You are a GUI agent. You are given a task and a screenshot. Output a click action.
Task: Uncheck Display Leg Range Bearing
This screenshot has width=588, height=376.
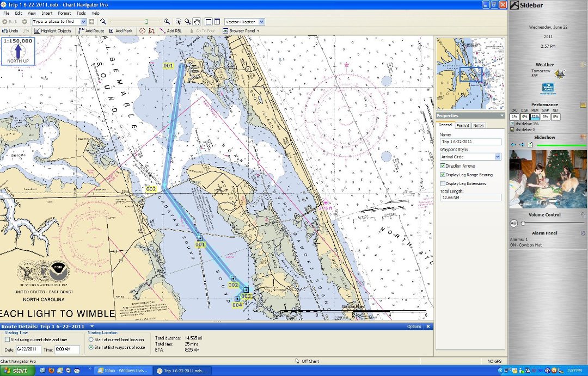click(x=443, y=175)
